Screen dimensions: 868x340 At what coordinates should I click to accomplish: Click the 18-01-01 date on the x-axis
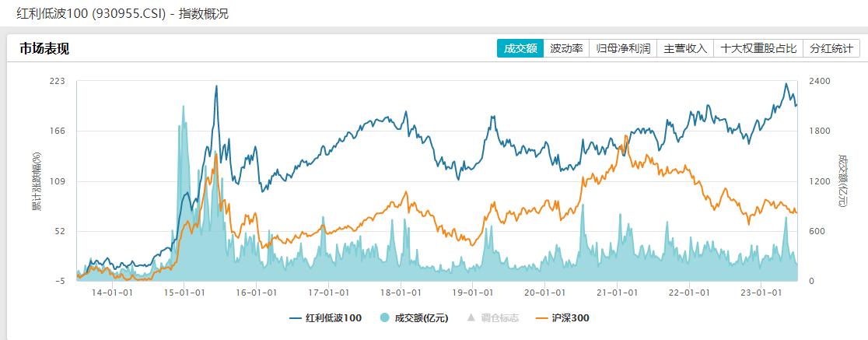point(401,293)
